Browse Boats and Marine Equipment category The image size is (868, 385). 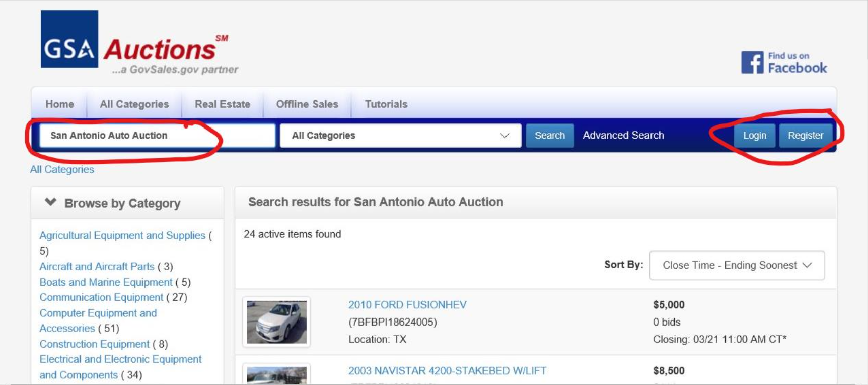(x=106, y=282)
